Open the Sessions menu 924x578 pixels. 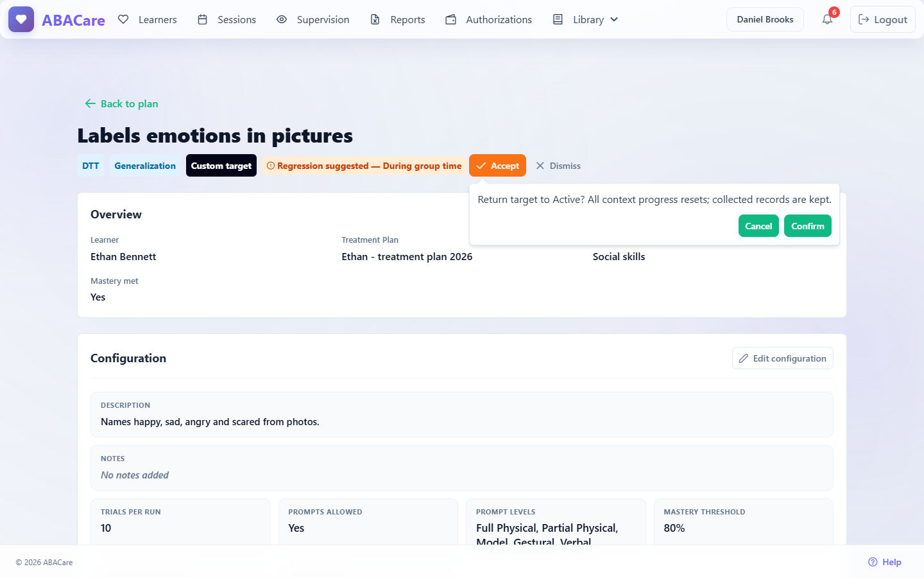tap(227, 19)
